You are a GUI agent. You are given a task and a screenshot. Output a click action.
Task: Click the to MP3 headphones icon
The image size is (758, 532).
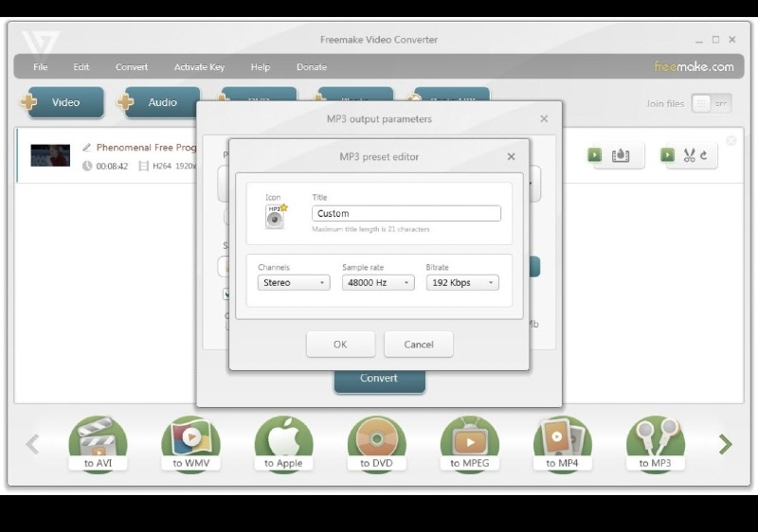pyautogui.click(x=656, y=444)
